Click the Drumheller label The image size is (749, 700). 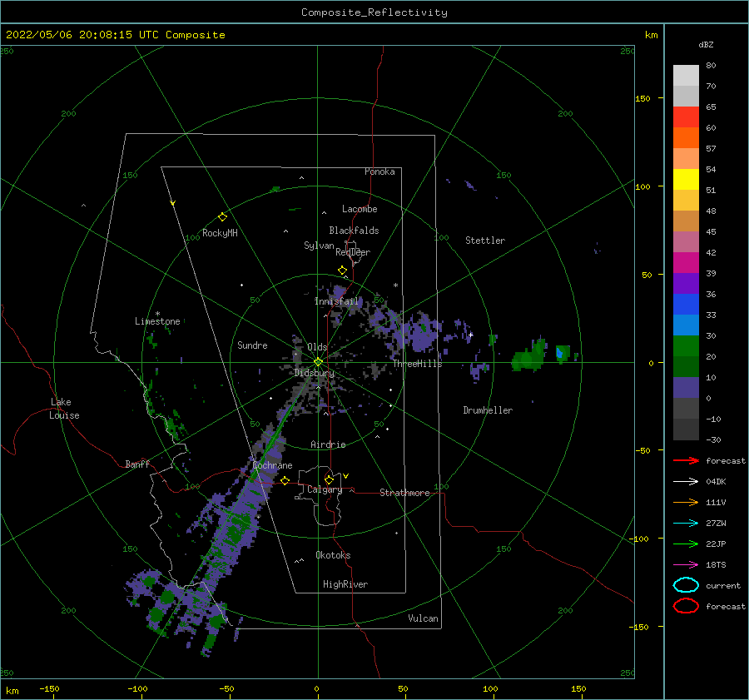(488, 410)
